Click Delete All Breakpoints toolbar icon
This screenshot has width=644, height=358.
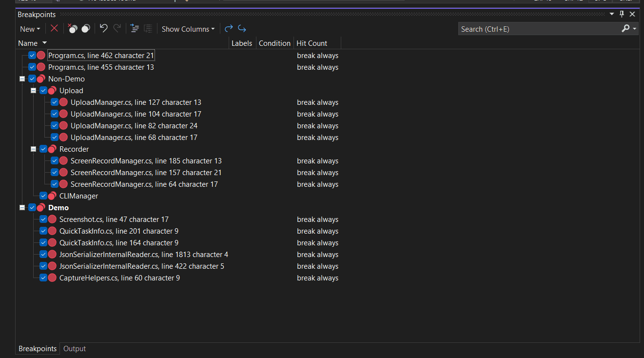tap(73, 29)
